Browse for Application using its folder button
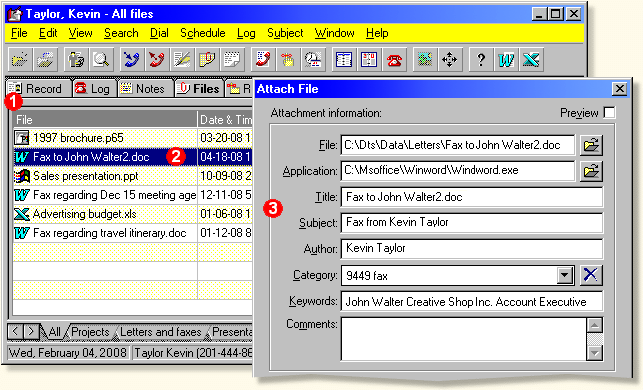643x390 pixels. coord(591,171)
